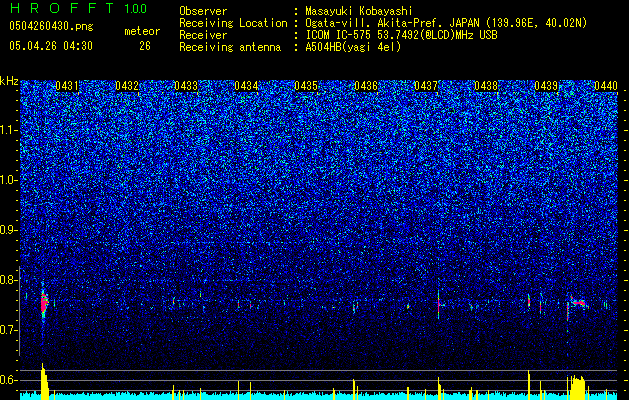
Task: Click the 0.7 kHz axis label
Action: point(9,330)
